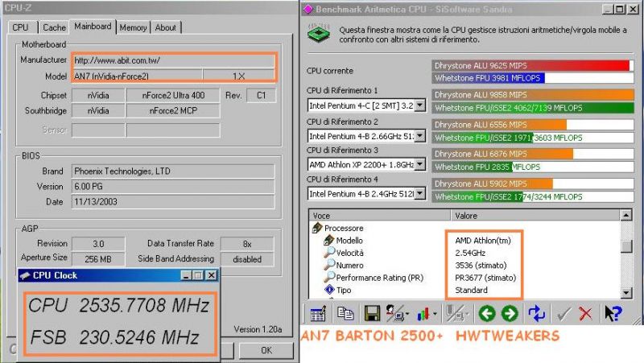This screenshot has height=363, width=644.
Task: Copy results with the copy icon
Action: pyautogui.click(x=345, y=314)
